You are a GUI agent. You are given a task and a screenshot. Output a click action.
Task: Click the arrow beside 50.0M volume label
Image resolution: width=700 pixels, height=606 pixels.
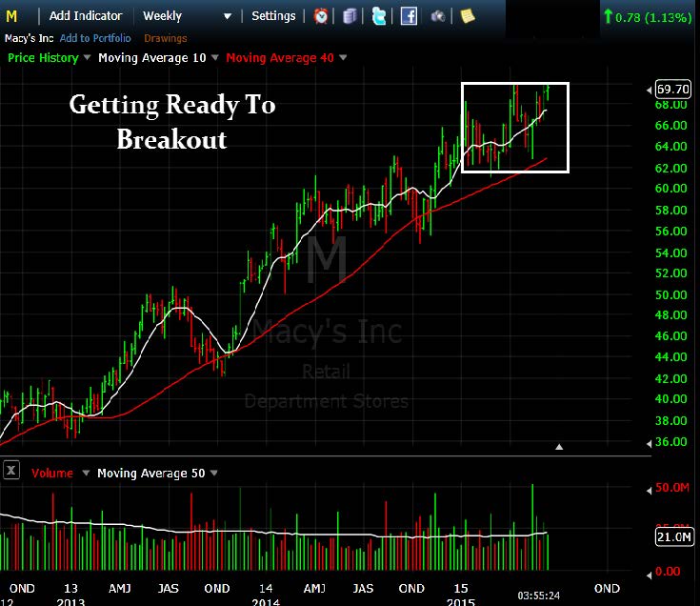pyautogui.click(x=650, y=491)
